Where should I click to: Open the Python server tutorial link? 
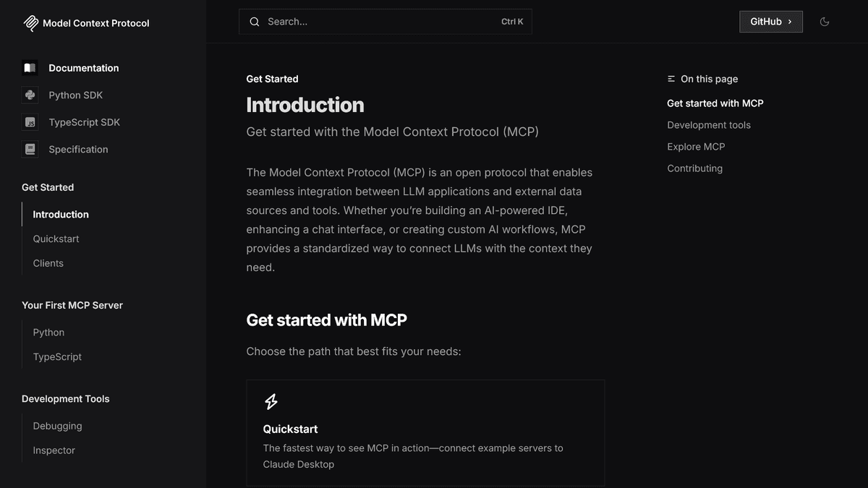[48, 333]
